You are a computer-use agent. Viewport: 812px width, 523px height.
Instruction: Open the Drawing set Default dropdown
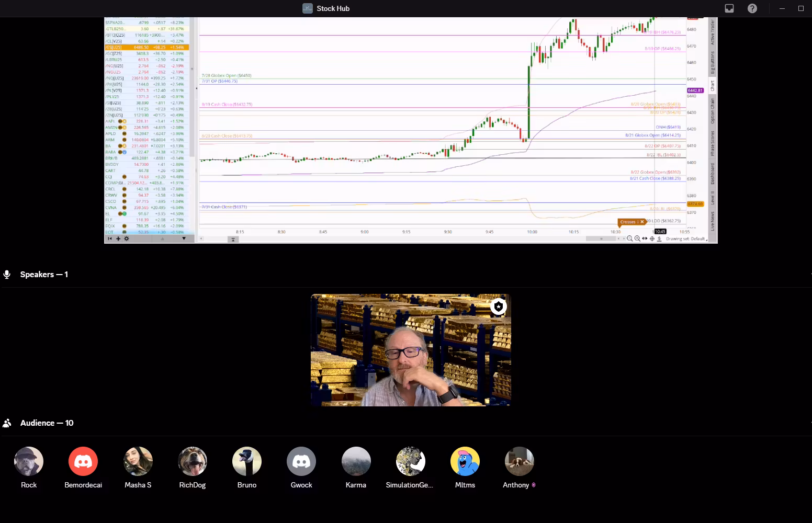pyautogui.click(x=686, y=238)
